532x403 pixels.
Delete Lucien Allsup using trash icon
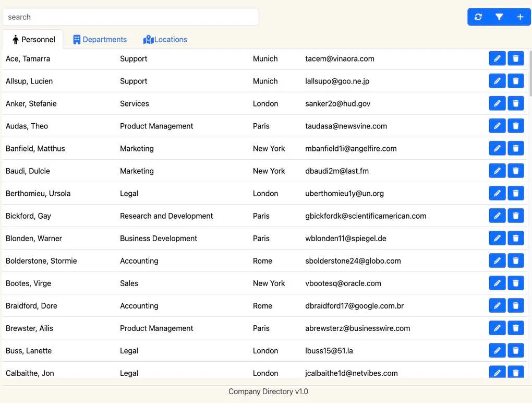516,81
